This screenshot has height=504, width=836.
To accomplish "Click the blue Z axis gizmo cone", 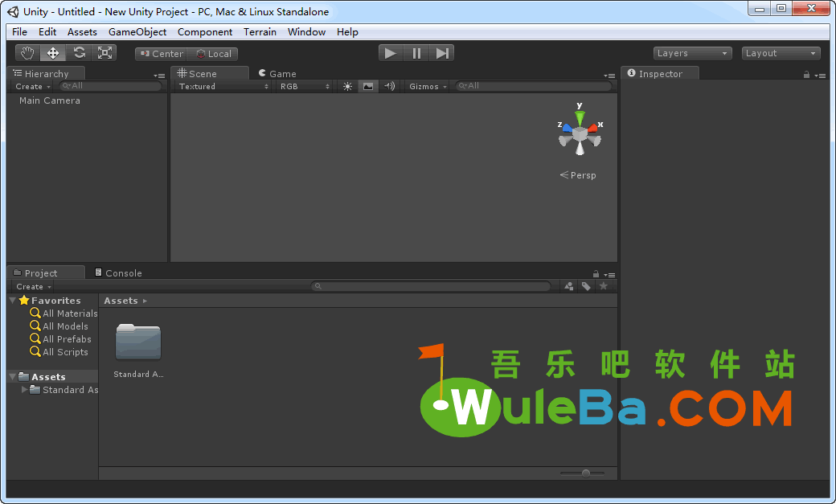I will [568, 129].
